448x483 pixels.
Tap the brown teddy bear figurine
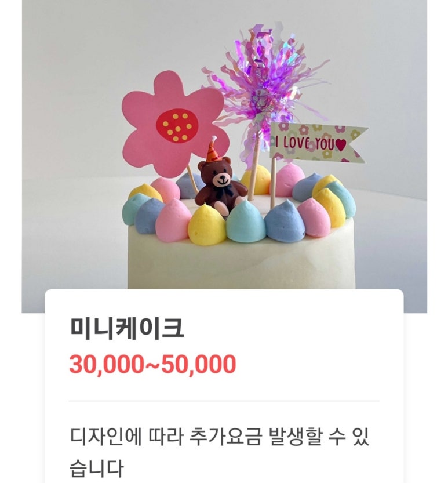click(x=221, y=185)
